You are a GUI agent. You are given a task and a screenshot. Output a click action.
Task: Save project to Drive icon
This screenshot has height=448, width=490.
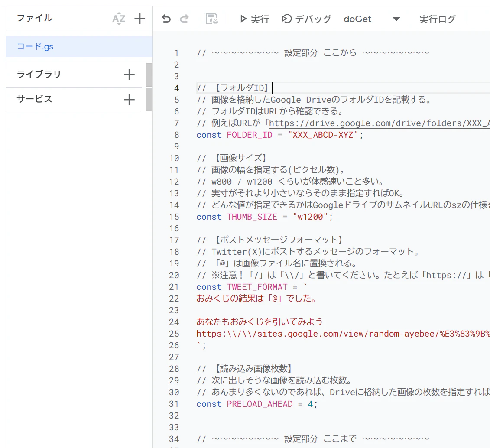tap(211, 19)
